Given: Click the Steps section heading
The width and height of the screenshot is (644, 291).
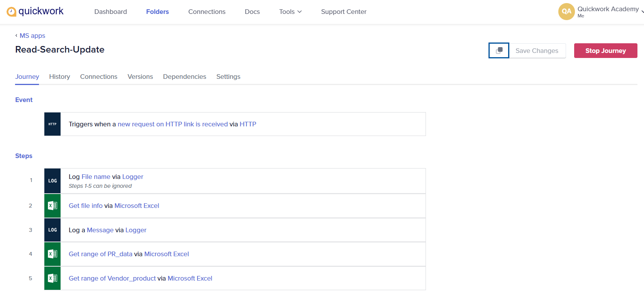Looking at the screenshot, I should pos(24,156).
